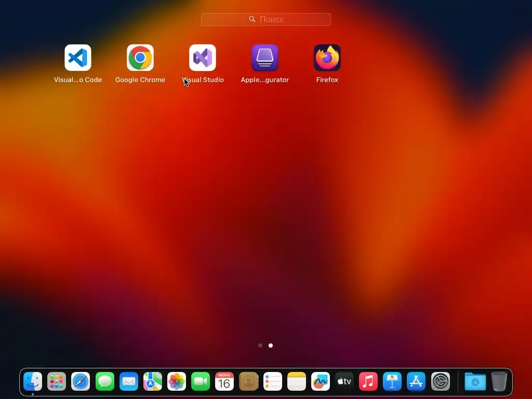Launch FaceTime from the Dock
This screenshot has height=399, width=532.
tap(201, 381)
